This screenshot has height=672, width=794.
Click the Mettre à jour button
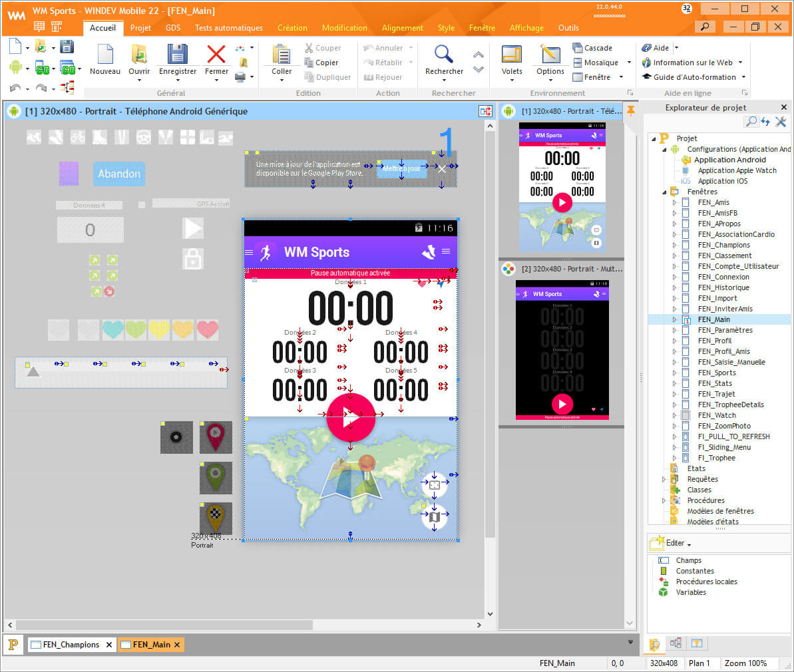[401, 168]
